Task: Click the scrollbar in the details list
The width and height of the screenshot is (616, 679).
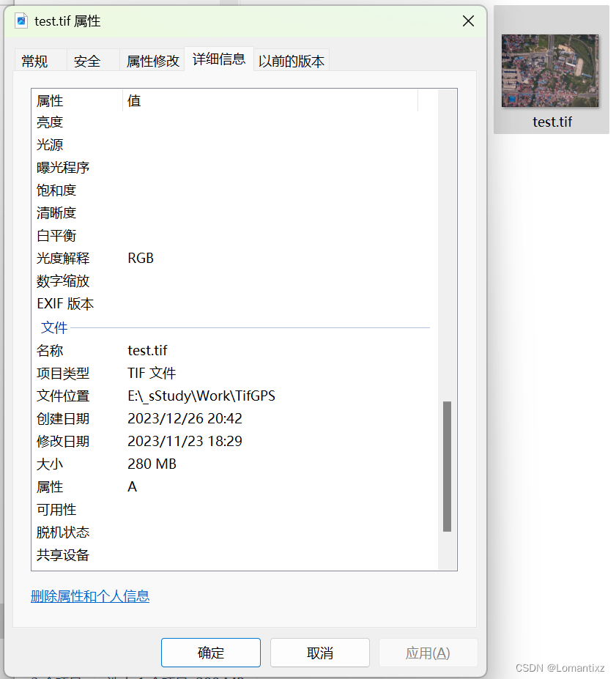Action: pos(448,454)
